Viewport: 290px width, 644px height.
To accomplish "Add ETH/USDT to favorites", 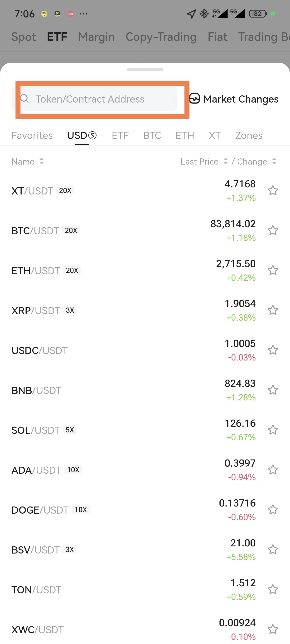I will 273,270.
